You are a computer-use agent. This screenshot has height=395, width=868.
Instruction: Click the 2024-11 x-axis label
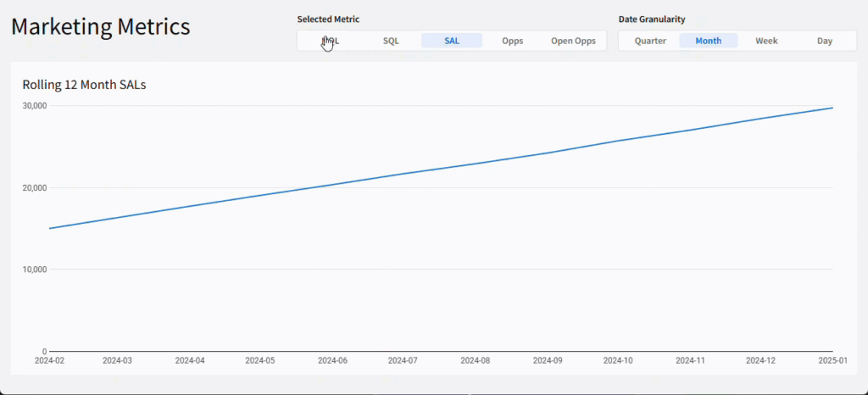coord(690,360)
